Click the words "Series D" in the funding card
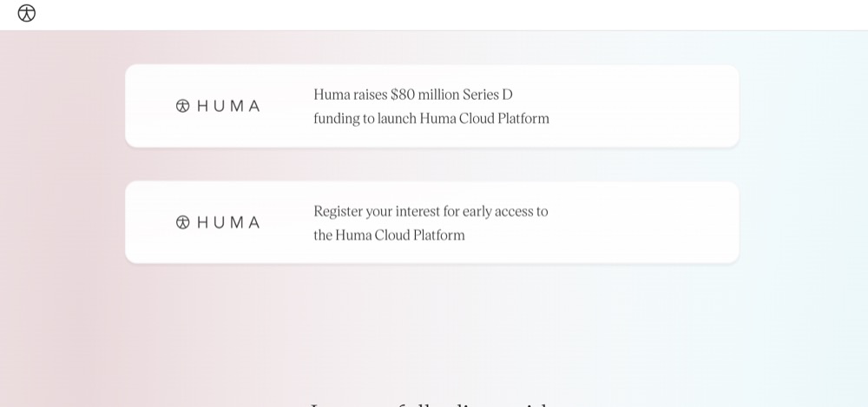The height and width of the screenshot is (407, 868). tap(488, 95)
